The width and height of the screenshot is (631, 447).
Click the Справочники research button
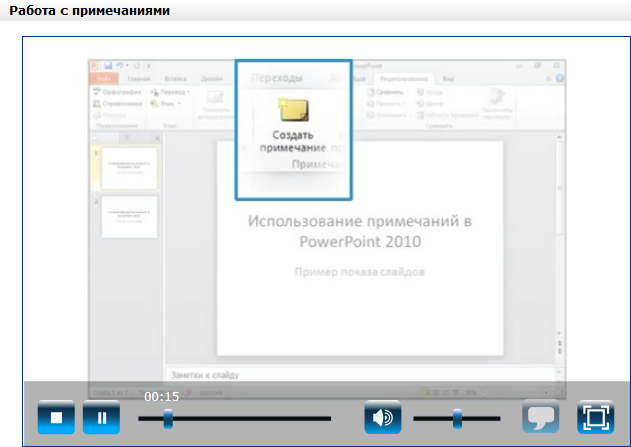[x=117, y=104]
